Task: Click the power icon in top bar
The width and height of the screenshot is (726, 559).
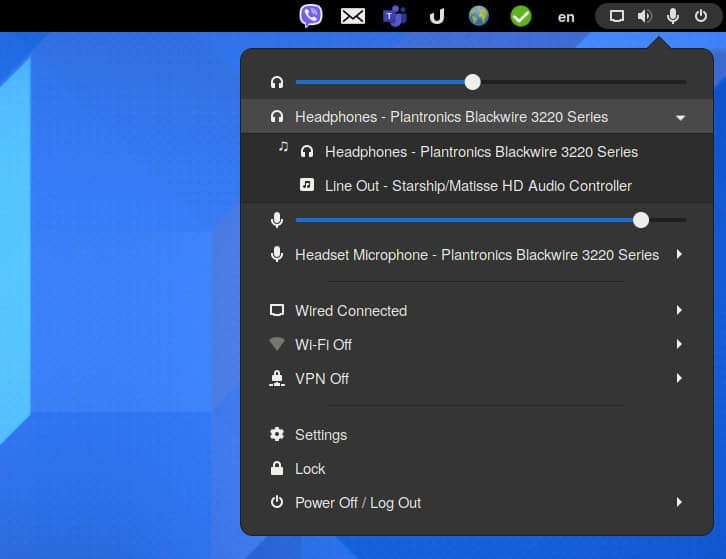Action: pyautogui.click(x=701, y=16)
